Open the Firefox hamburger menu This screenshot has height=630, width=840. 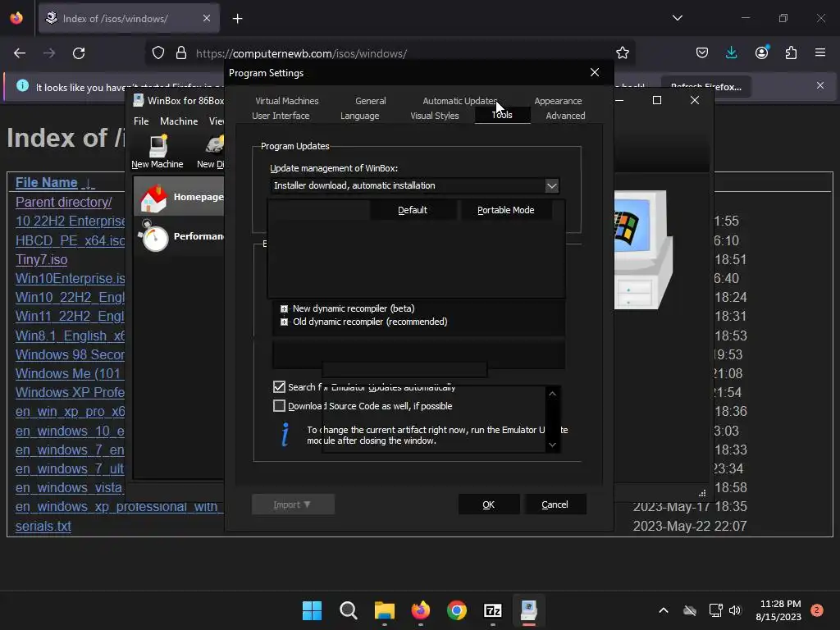click(820, 52)
